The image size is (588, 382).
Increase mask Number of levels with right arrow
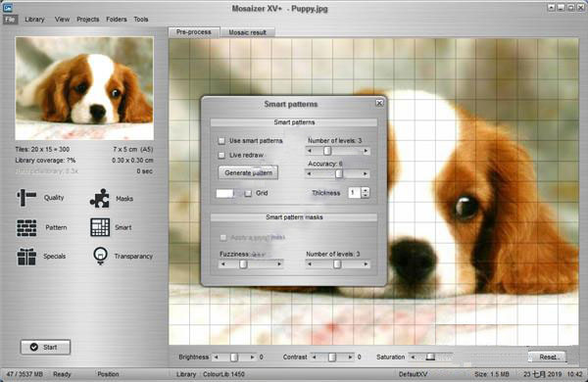366,264
